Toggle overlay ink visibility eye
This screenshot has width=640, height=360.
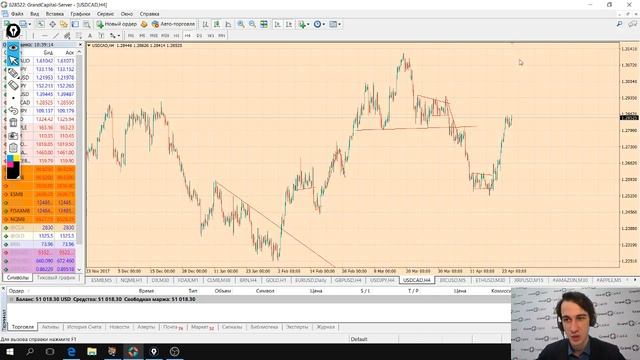(13, 47)
